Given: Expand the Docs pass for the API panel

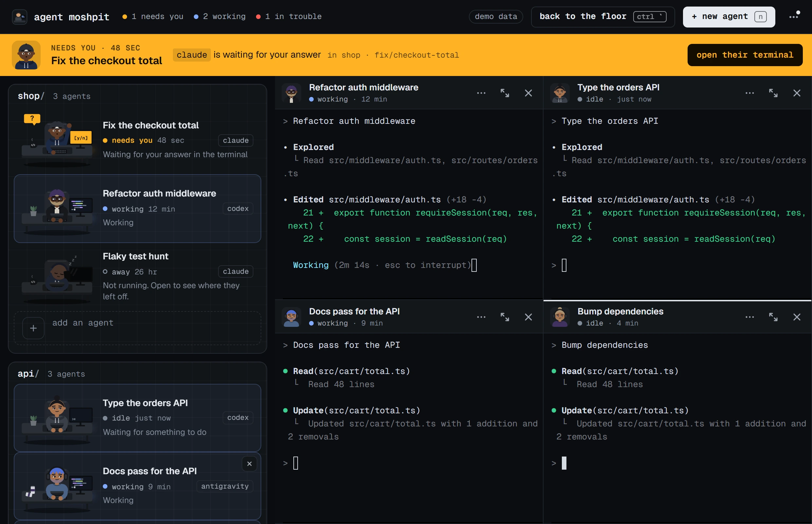Looking at the screenshot, I should click(505, 317).
